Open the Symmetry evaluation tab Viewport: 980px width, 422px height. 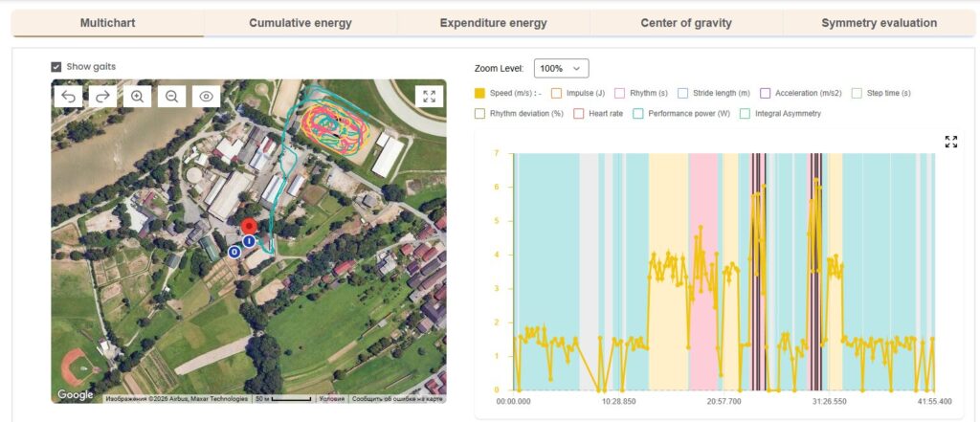tap(879, 23)
